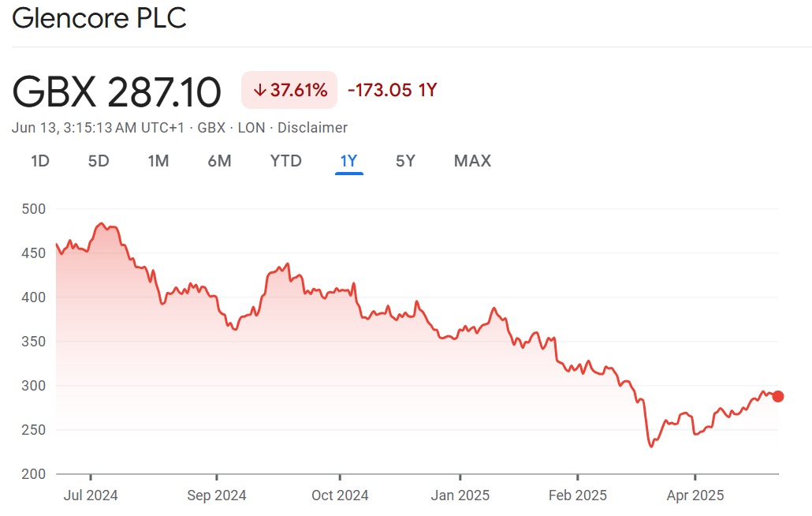Select the 1D time range tab
This screenshot has width=812, height=516.
40,161
